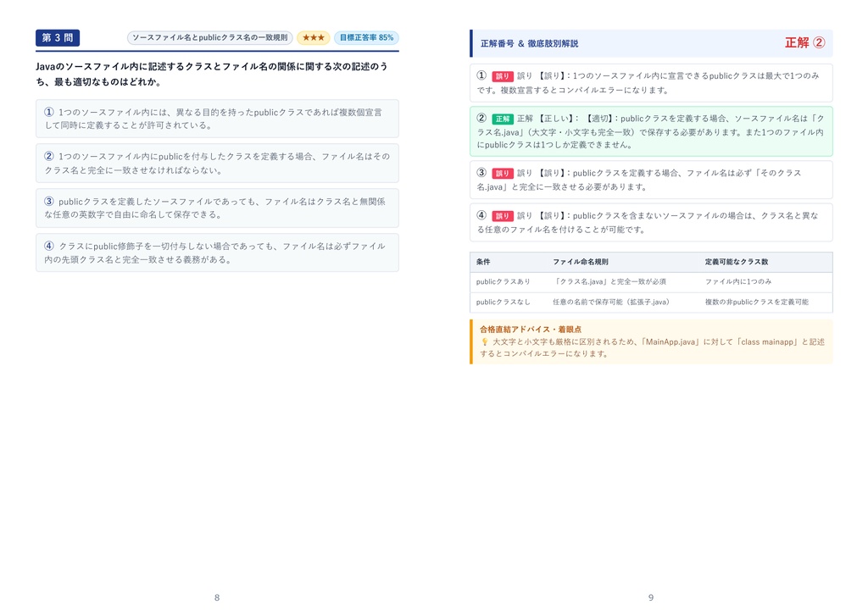This screenshot has height=616, width=868.
Task: Click the publicクラスなし table cell
Action: point(504,302)
